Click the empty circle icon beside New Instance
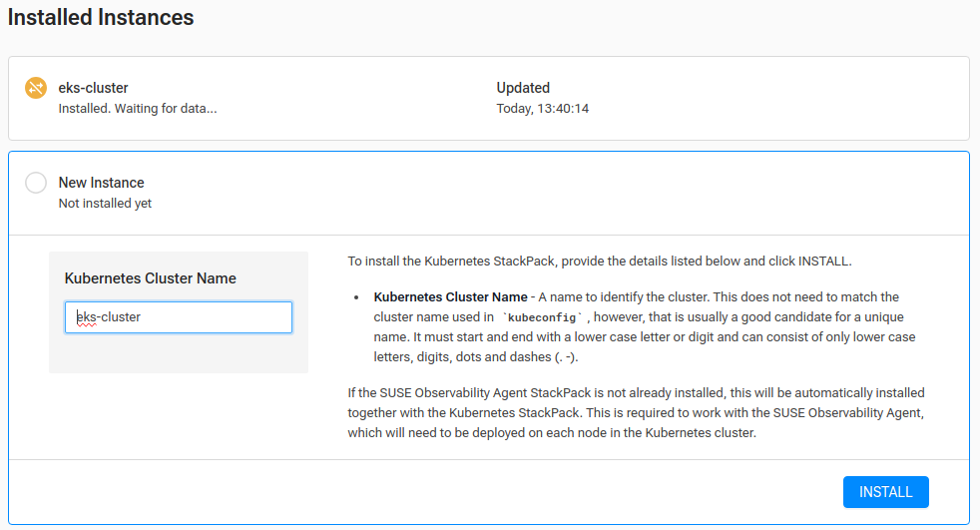The height and width of the screenshot is (530, 980). tap(36, 183)
